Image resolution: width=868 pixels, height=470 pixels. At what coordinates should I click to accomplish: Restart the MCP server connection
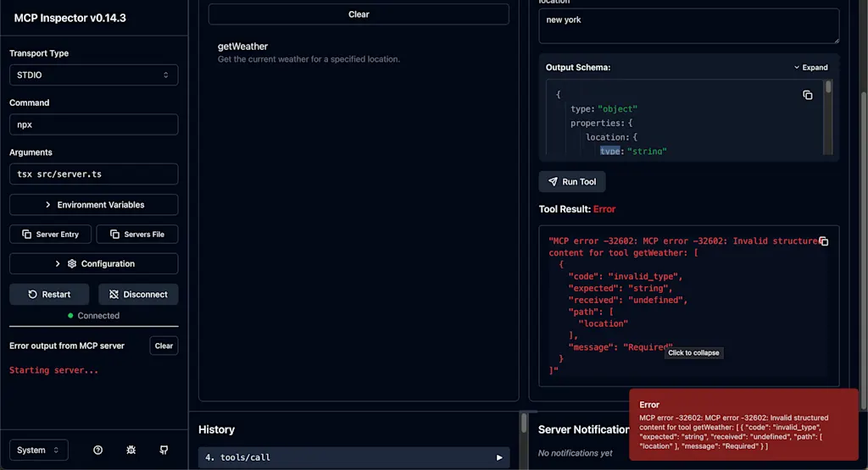click(x=49, y=295)
